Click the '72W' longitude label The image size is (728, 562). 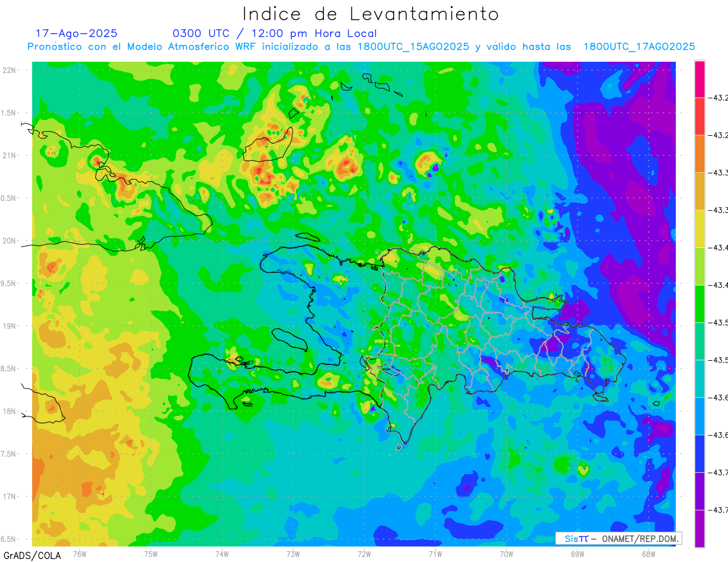point(364,554)
